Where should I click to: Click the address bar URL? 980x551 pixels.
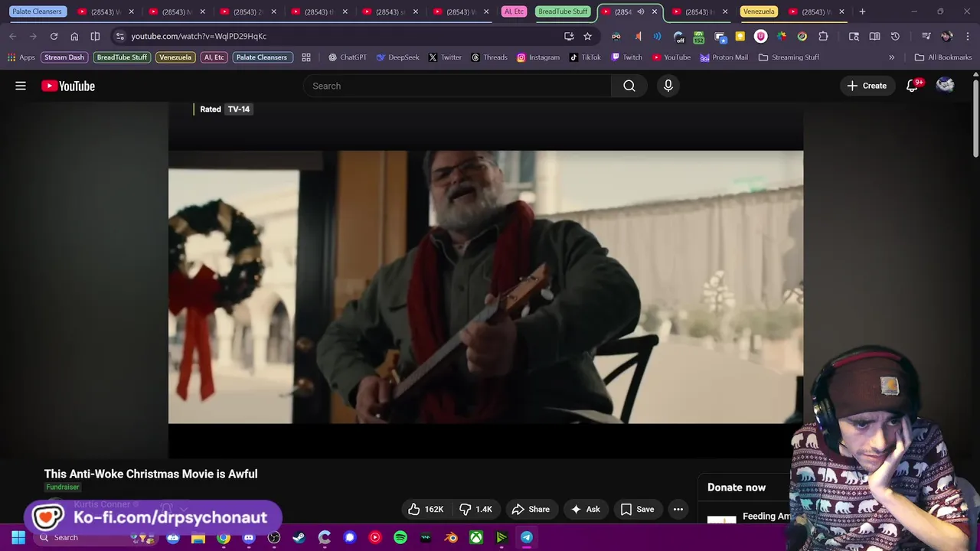pyautogui.click(x=198, y=36)
